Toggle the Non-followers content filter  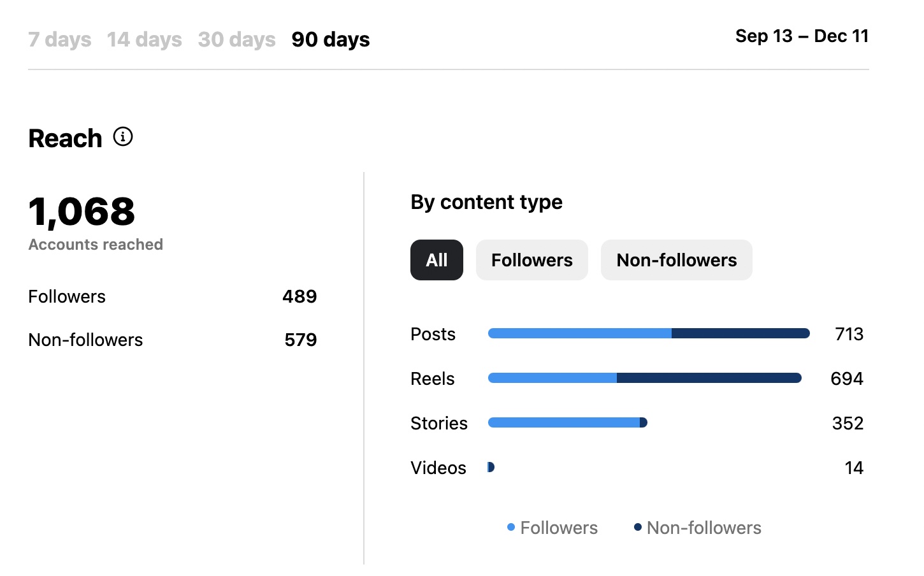coord(676,260)
